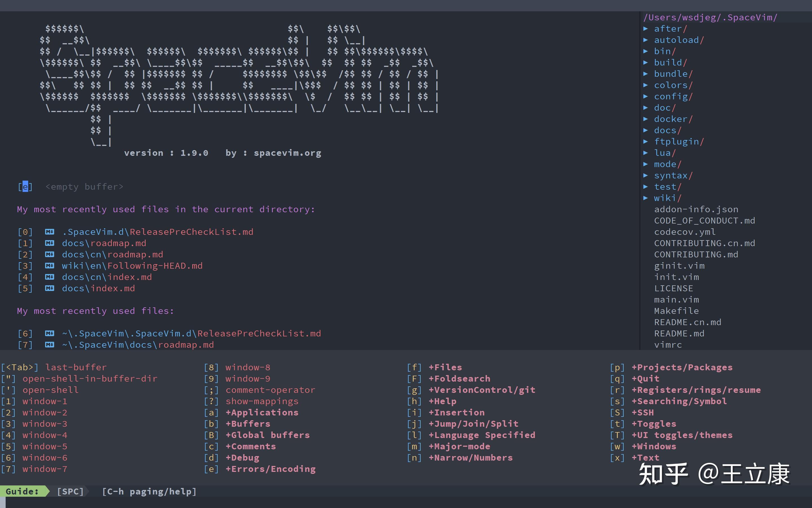The image size is (812, 508).
Task: Click the [SPC] statusline segment
Action: click(x=70, y=492)
